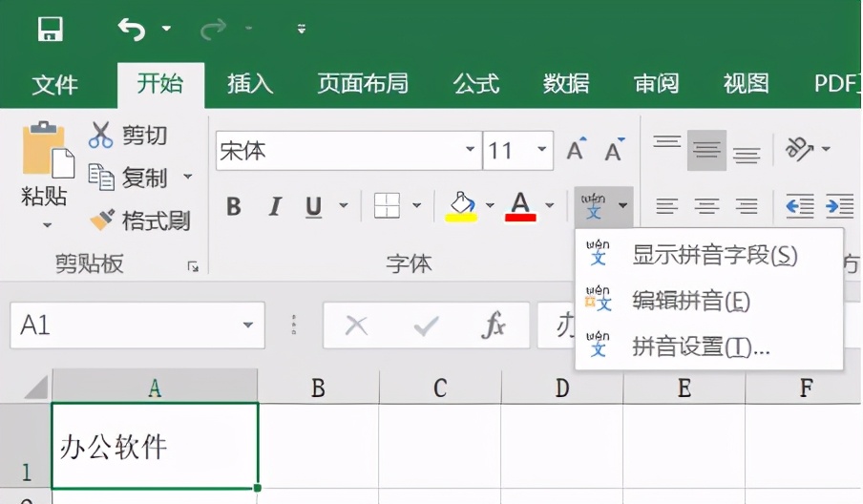The image size is (863, 504).
Task: Expand the borders dropdown arrow
Action: [x=416, y=206]
